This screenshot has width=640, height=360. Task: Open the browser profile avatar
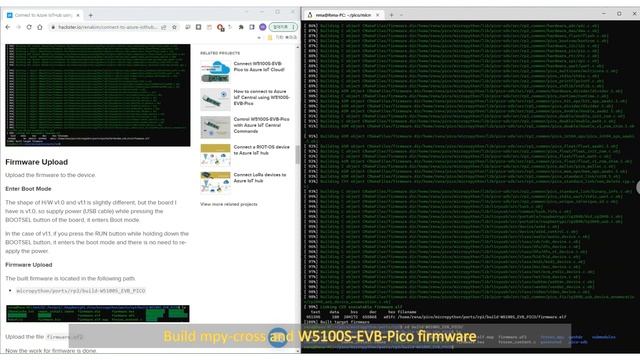263,27
